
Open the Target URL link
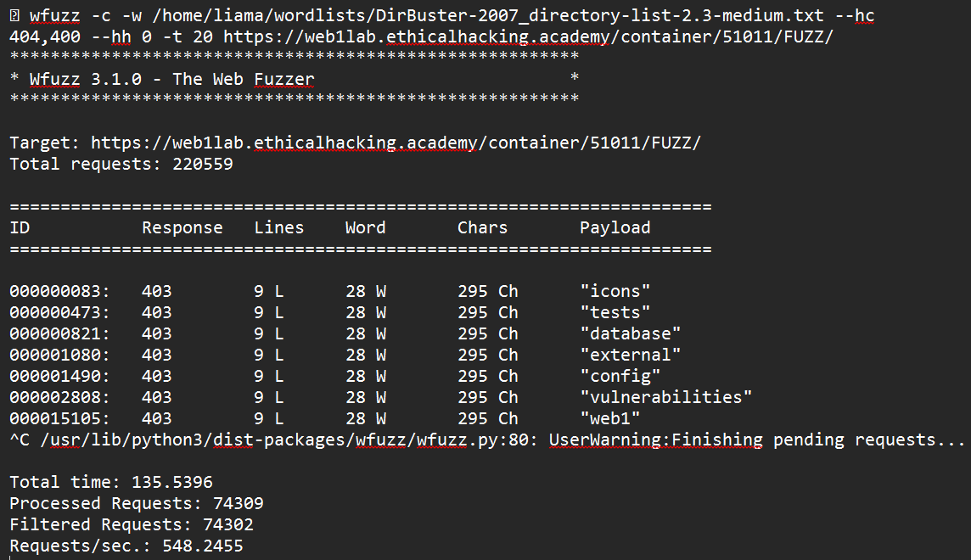(396, 143)
